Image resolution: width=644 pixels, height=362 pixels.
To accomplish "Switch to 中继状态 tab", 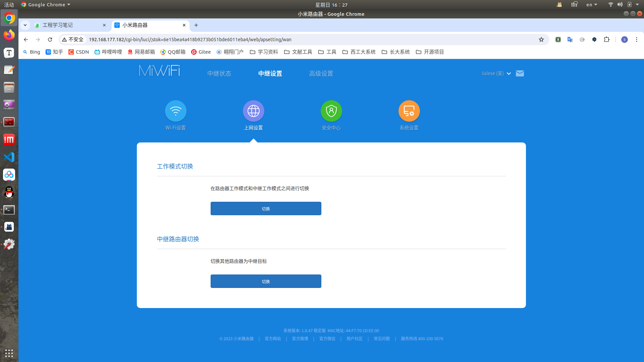I will (x=219, y=73).
